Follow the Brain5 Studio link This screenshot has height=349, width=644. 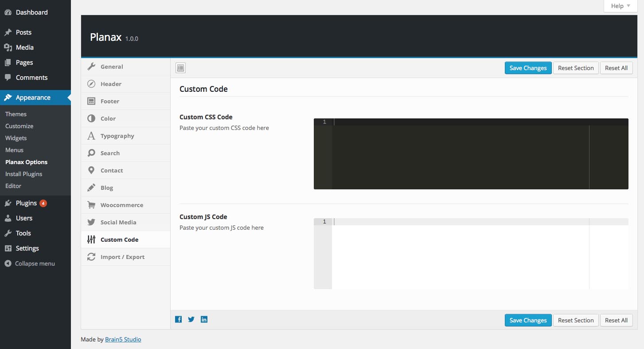click(x=123, y=339)
